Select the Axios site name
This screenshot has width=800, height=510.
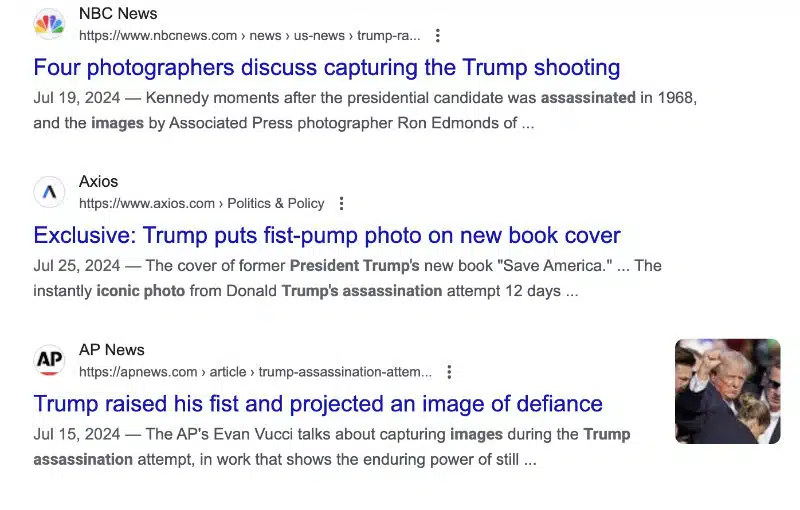(98, 182)
